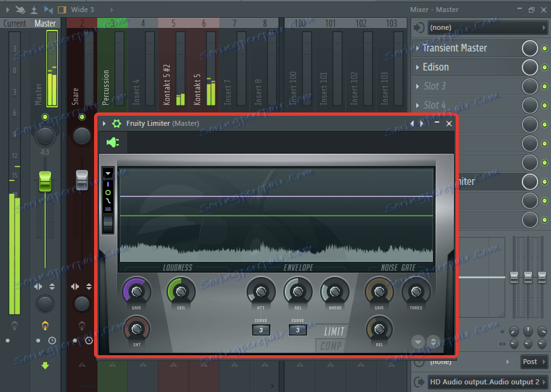Click the orange record arm icon on Master
Viewport: 551px width, 392px height.
click(x=45, y=326)
